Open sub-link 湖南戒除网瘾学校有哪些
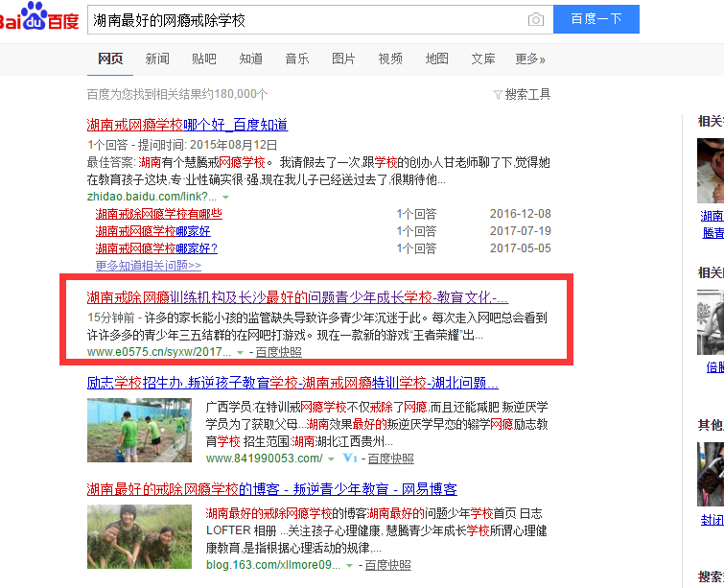 [159, 214]
